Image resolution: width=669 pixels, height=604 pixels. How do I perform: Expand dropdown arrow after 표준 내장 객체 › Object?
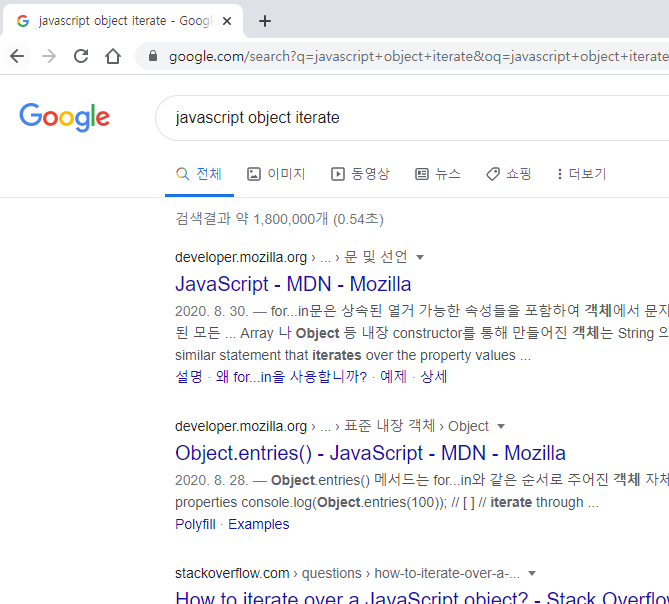[501, 426]
